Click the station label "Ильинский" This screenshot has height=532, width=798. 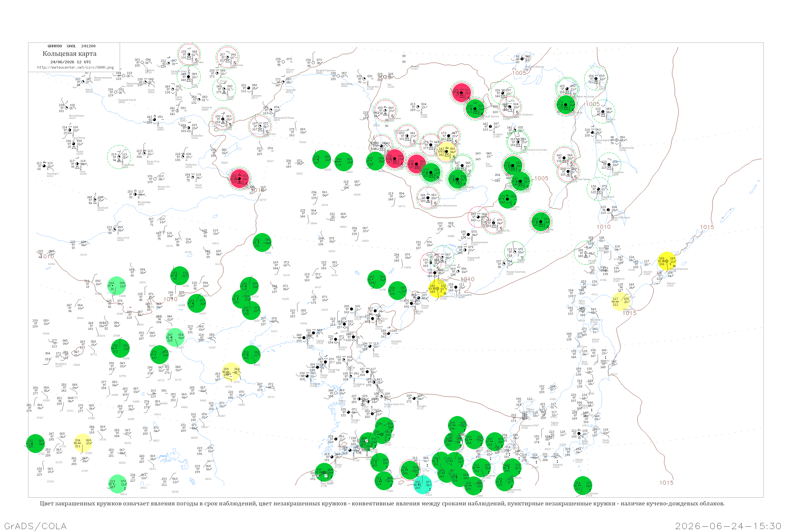[x=608, y=197]
